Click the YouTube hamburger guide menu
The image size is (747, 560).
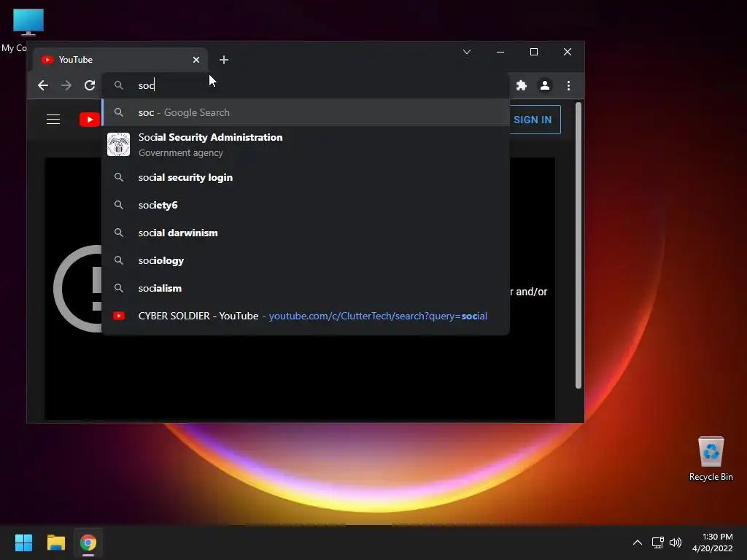click(x=53, y=120)
